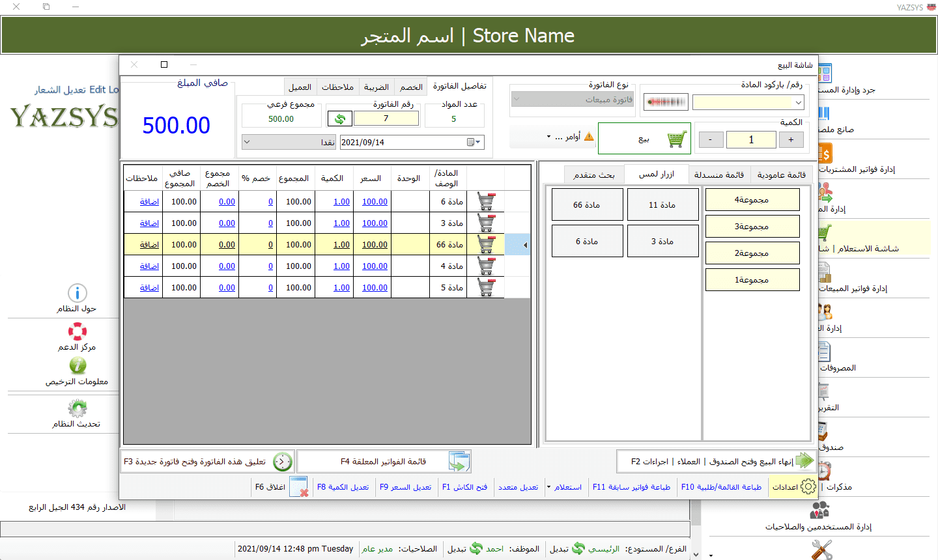Switch to the قائمة عامودية tab
Image resolution: width=938 pixels, height=560 pixels.
[x=782, y=175]
